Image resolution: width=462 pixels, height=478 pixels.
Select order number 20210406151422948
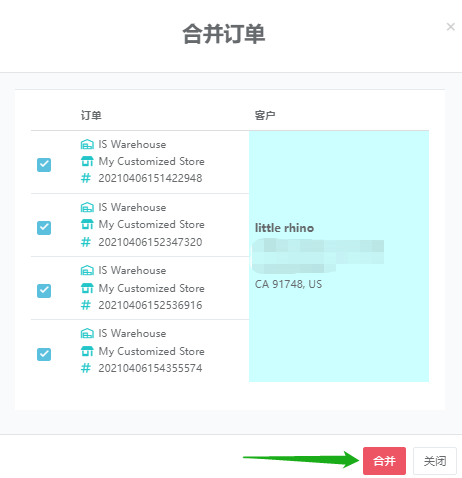coord(150,178)
